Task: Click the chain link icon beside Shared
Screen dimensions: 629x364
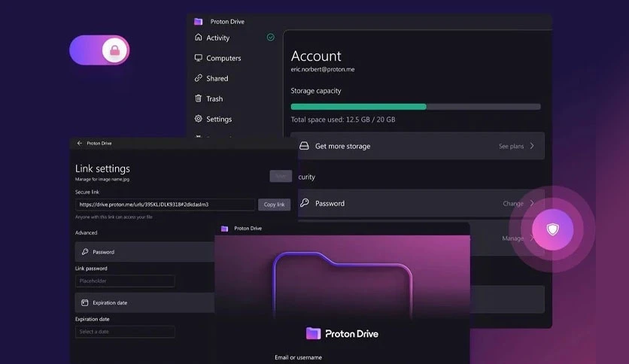Action: [198, 77]
